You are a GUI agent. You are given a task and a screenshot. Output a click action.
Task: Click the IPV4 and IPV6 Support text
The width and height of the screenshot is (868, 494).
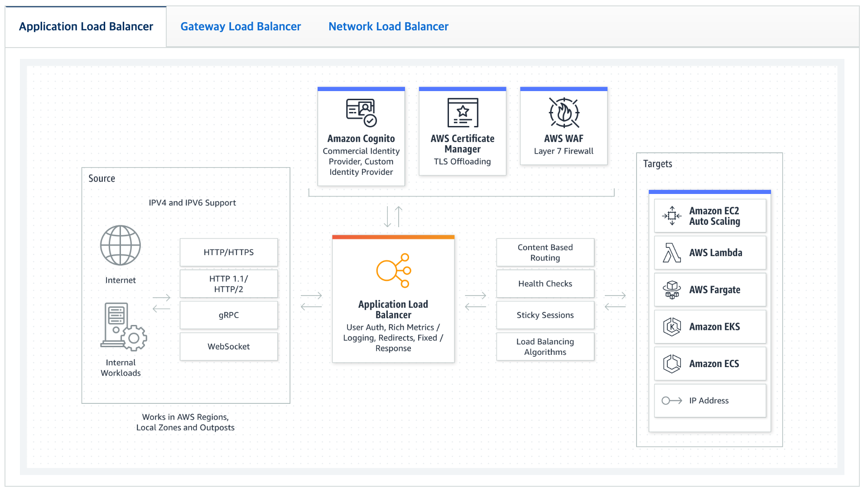193,203
